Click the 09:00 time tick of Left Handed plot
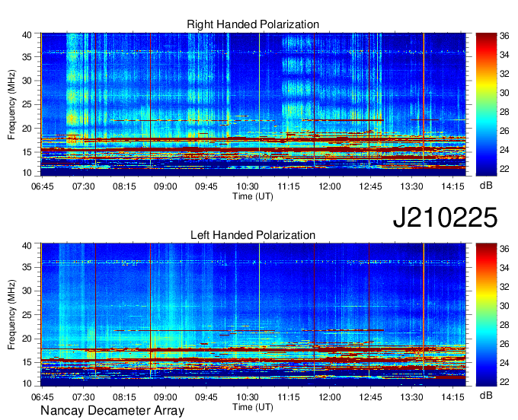 [x=165, y=397]
